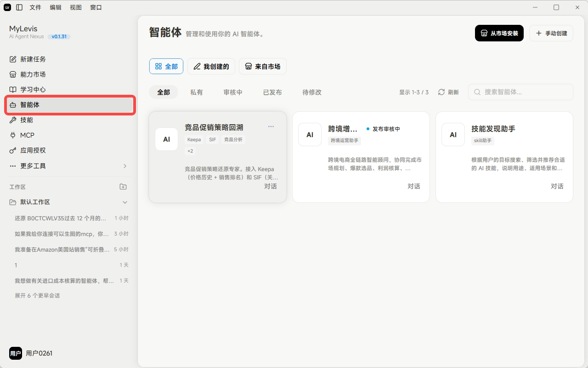Image resolution: width=588 pixels, height=368 pixels.
Task: Open the 竞品促销策略回溯 card's ellipsis menu
Action: tap(271, 126)
